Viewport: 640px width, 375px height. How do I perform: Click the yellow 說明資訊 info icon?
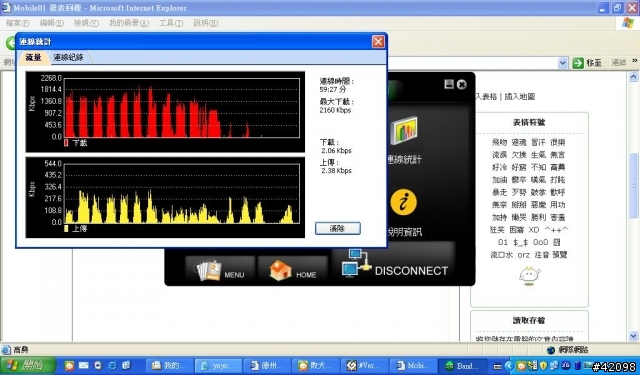403,202
